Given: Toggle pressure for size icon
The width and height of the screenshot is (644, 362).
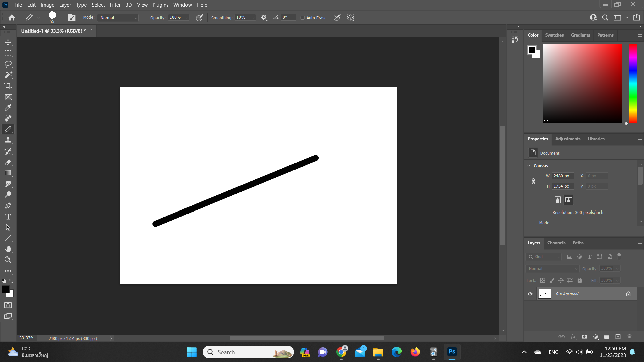Looking at the screenshot, I should [337, 18].
